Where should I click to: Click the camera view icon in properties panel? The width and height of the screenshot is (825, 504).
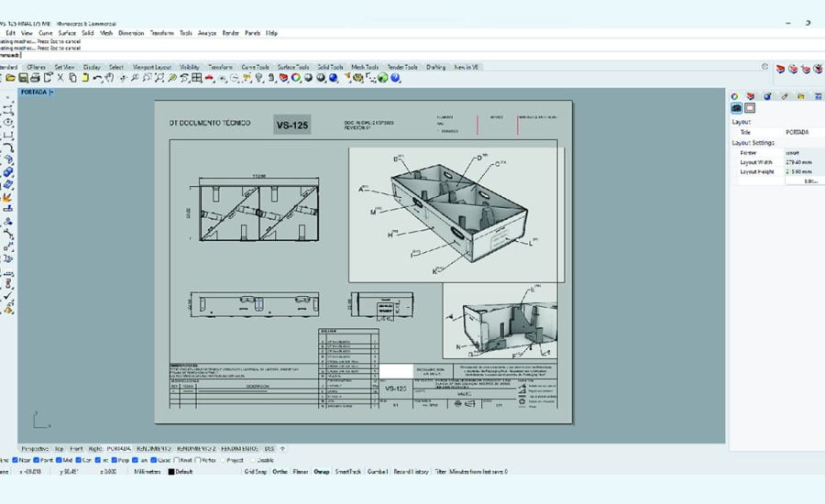pos(736,108)
